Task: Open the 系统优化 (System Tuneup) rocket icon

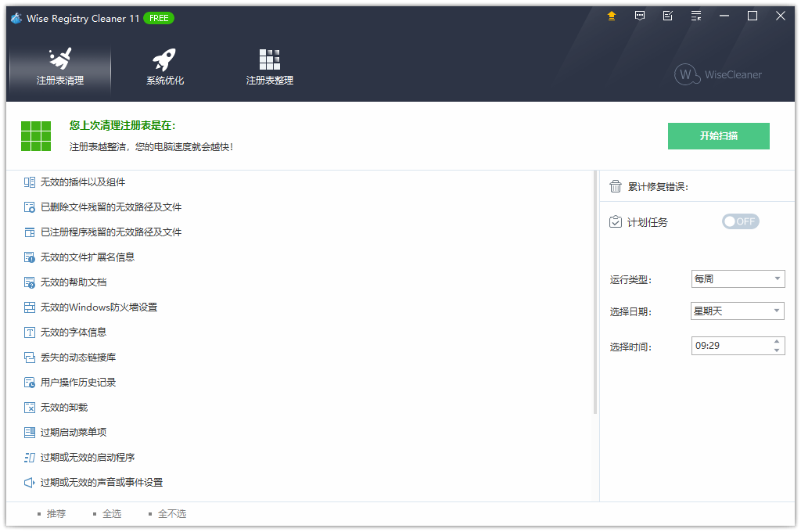Action: click(x=164, y=59)
